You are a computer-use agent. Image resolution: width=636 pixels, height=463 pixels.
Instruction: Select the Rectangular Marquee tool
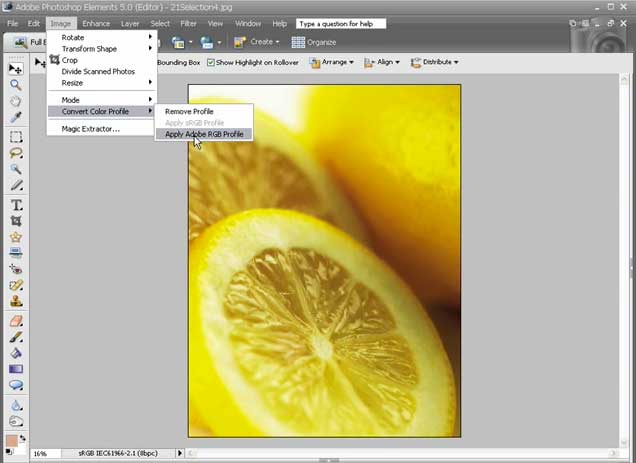tap(16, 137)
